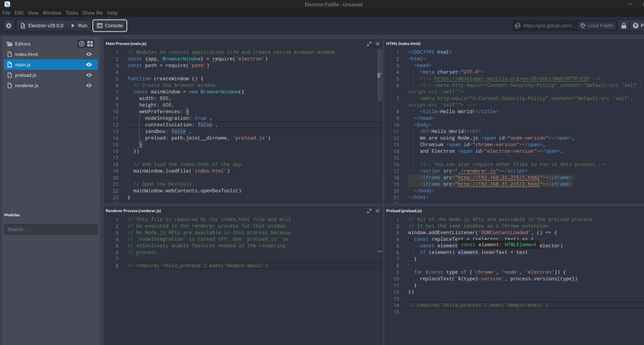Open the lock gist privacy dropdown

624,26
